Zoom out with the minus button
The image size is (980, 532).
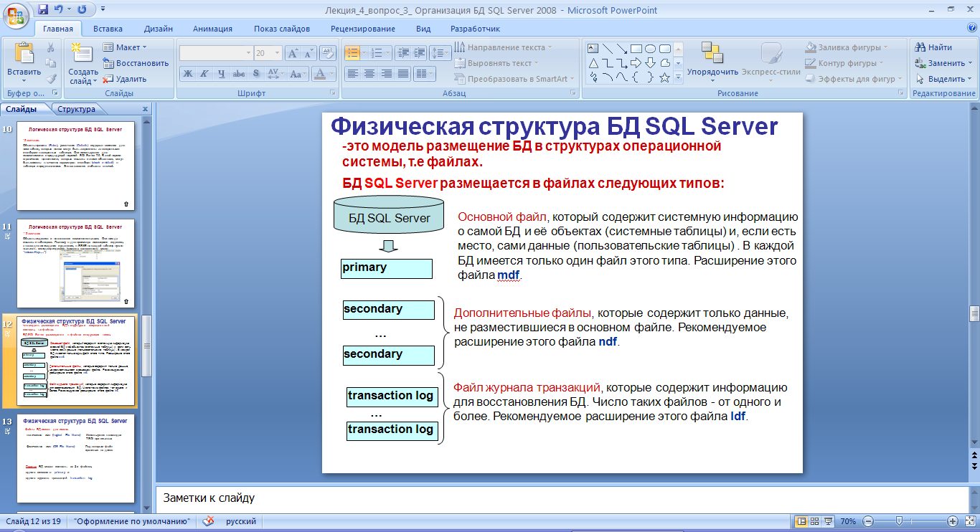click(867, 521)
